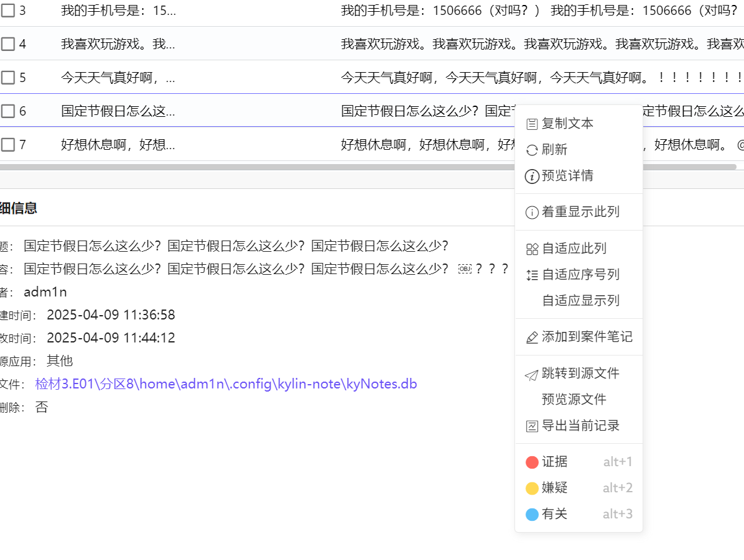Select title cell 好想休息啊，好想...
The height and width of the screenshot is (560, 744).
click(x=118, y=145)
